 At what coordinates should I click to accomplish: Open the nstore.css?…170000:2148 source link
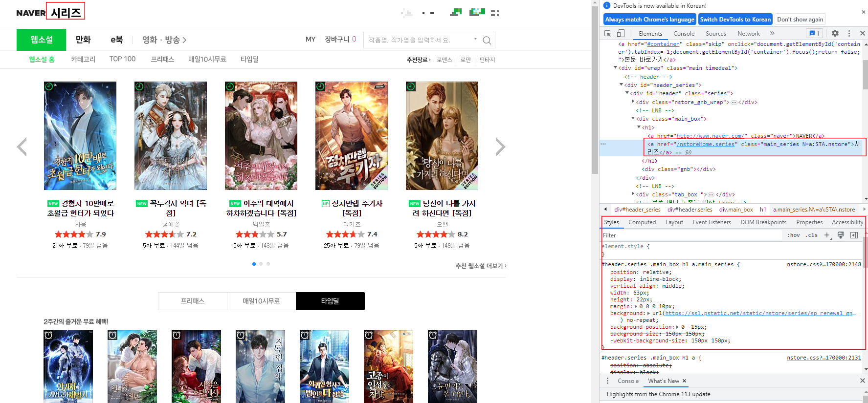(823, 264)
